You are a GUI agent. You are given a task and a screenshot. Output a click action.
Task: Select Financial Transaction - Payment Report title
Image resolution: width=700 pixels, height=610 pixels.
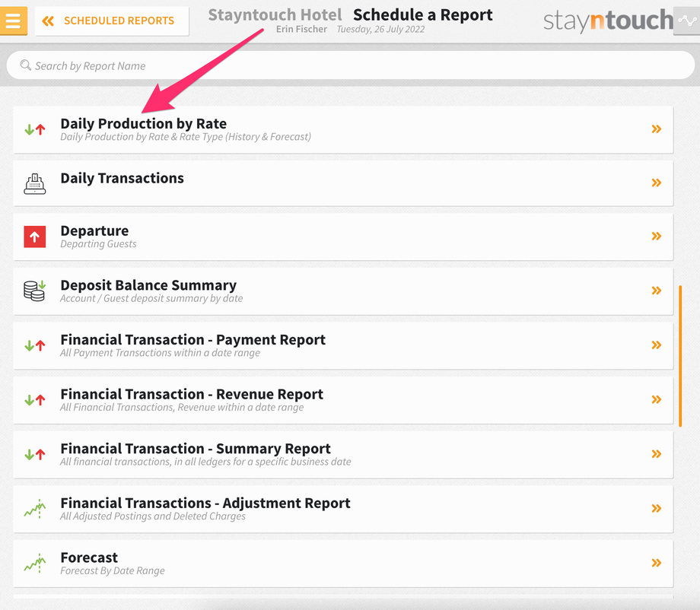[x=192, y=339]
